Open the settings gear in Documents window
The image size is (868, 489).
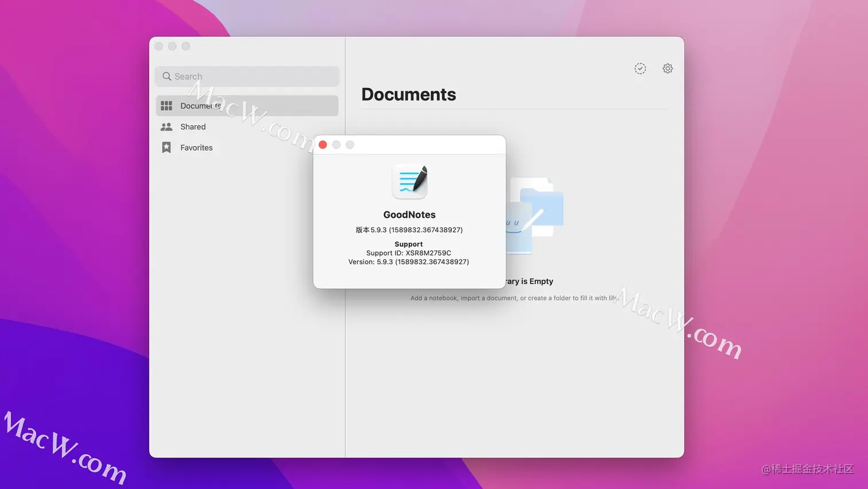pyautogui.click(x=668, y=68)
